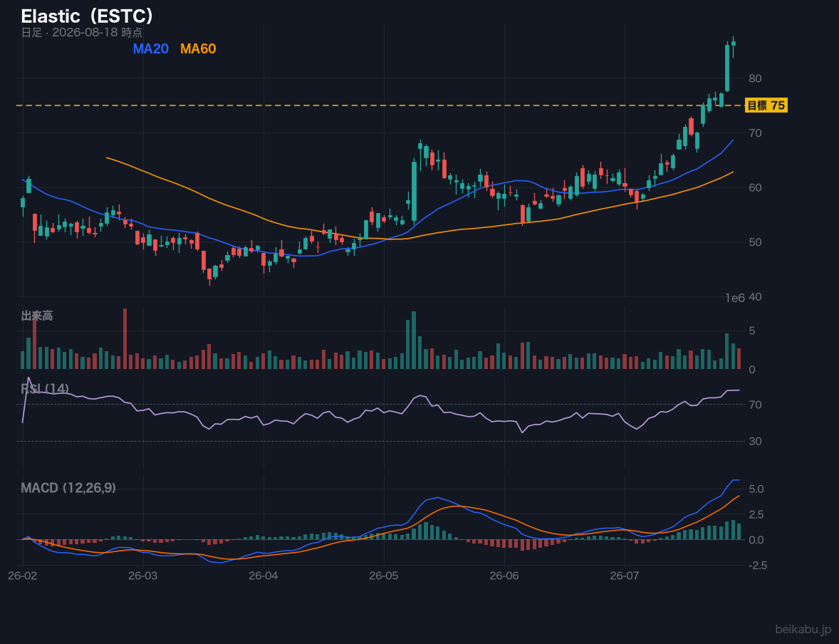Click the price axis value 50
839x644 pixels.
pos(755,242)
